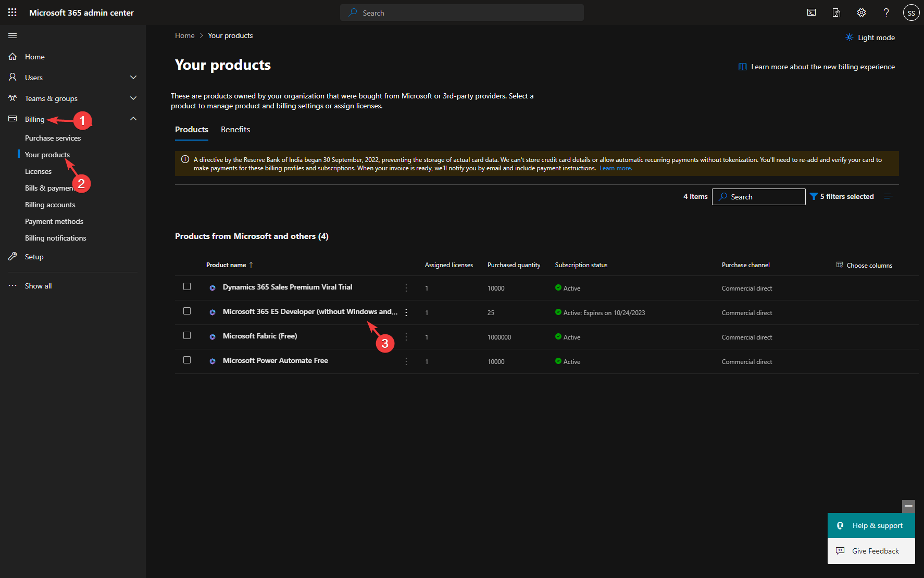This screenshot has height=578, width=924.
Task: Open Microsoft Power Automate Free product
Action: pos(276,360)
